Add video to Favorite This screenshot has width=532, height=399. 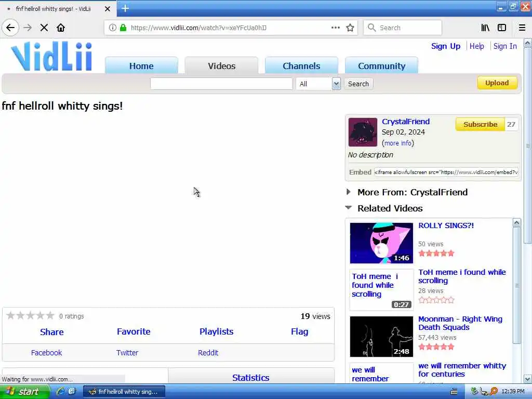134,331
